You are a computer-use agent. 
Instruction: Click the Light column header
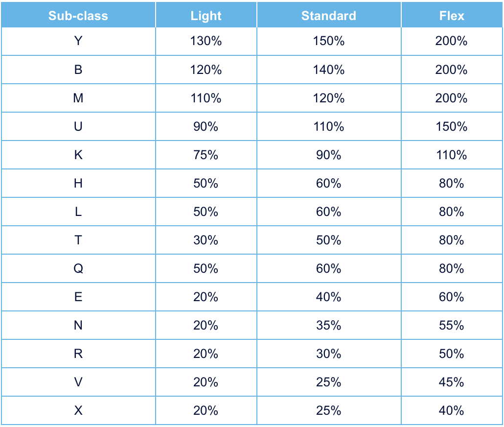click(206, 16)
